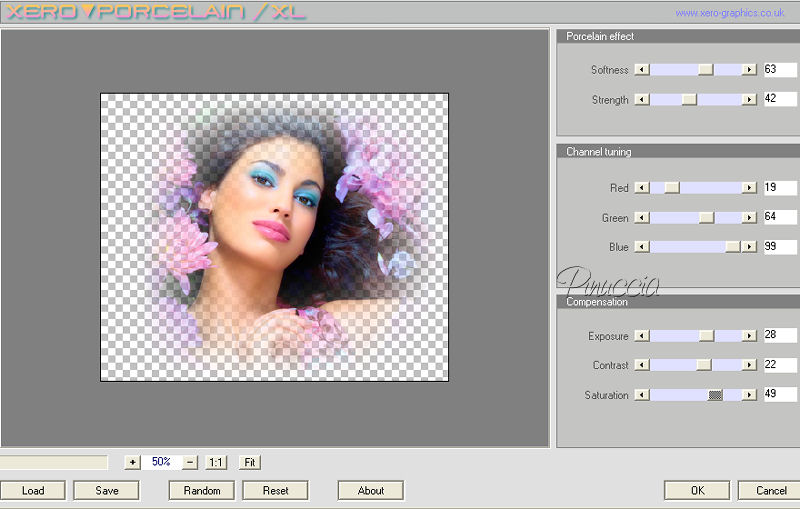800x509 pixels.
Task: Click the 50% zoom level display
Action: point(161,462)
